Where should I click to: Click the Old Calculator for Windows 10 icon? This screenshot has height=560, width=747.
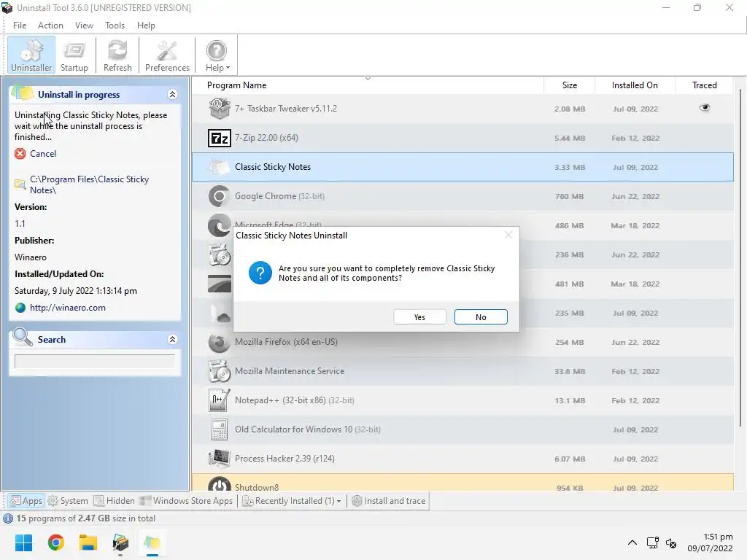(x=219, y=429)
